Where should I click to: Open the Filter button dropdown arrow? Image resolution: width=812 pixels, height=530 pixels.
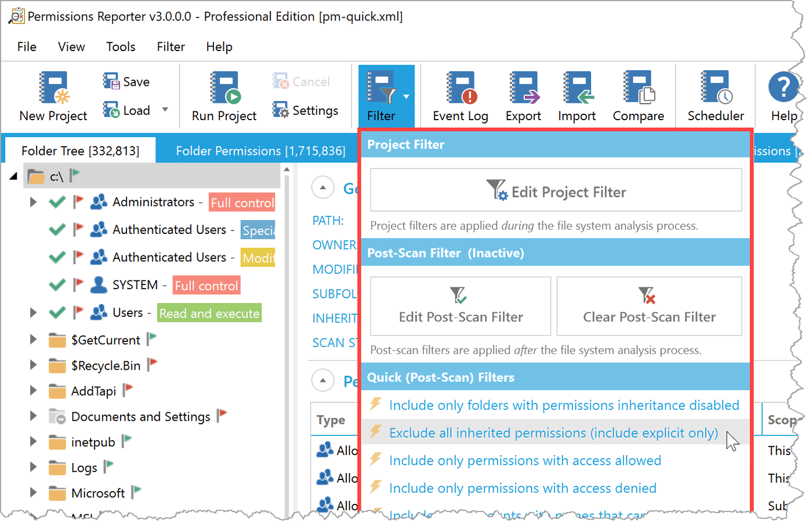click(406, 97)
